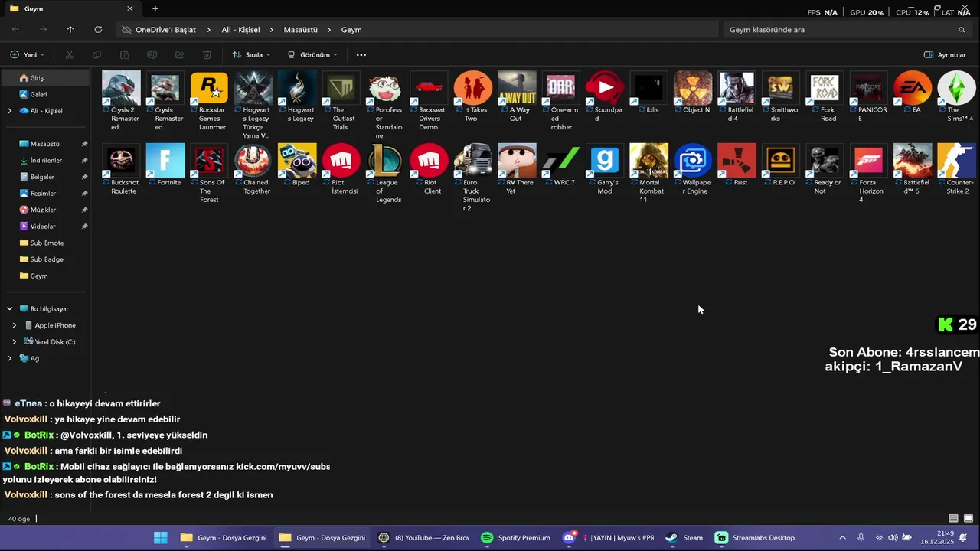
Task: Go to İndirilenler folder
Action: [x=46, y=161]
